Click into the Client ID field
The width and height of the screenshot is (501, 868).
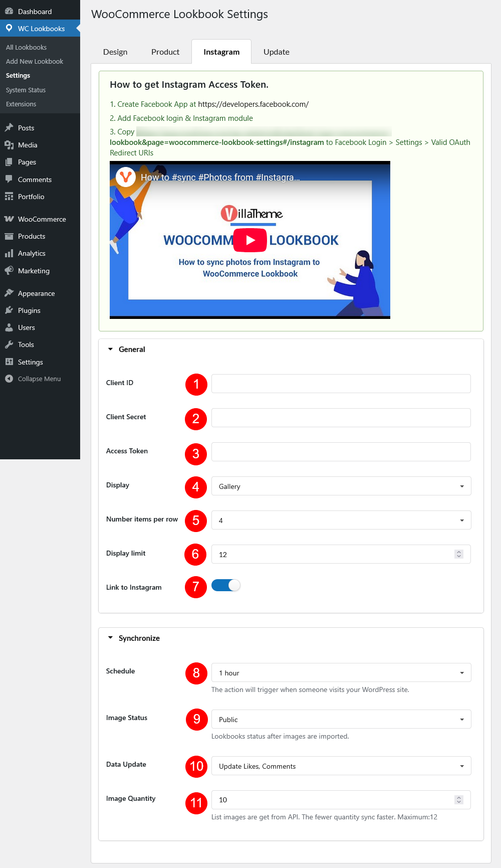click(x=341, y=383)
